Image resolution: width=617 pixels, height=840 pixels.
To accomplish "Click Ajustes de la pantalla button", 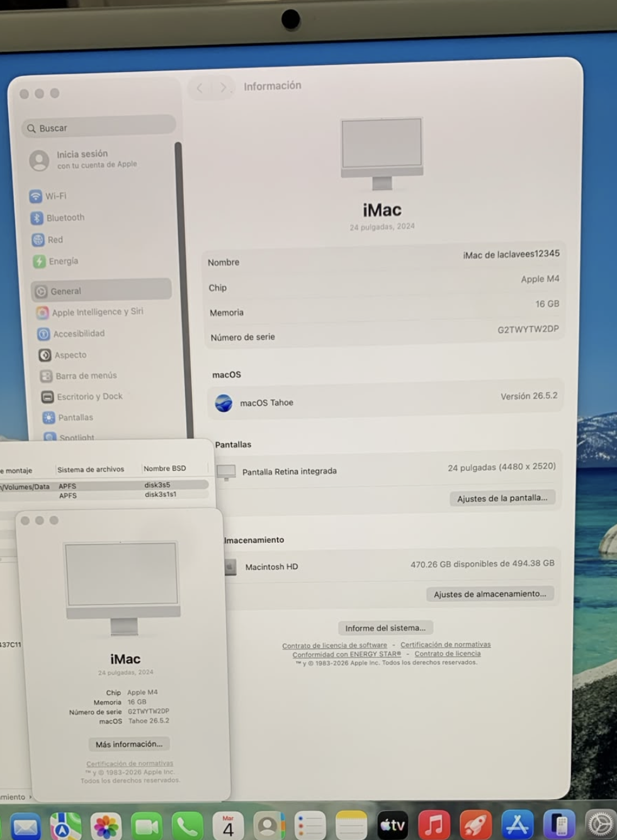I will [x=502, y=498].
